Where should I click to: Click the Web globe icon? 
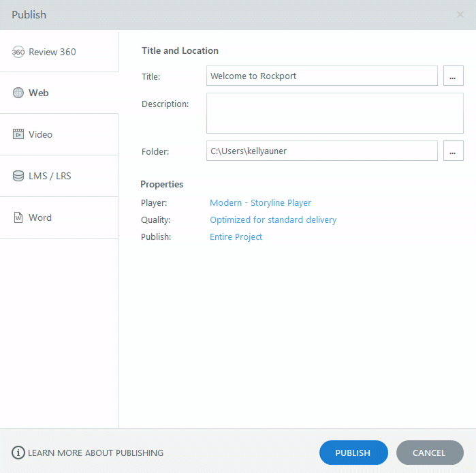[18, 93]
